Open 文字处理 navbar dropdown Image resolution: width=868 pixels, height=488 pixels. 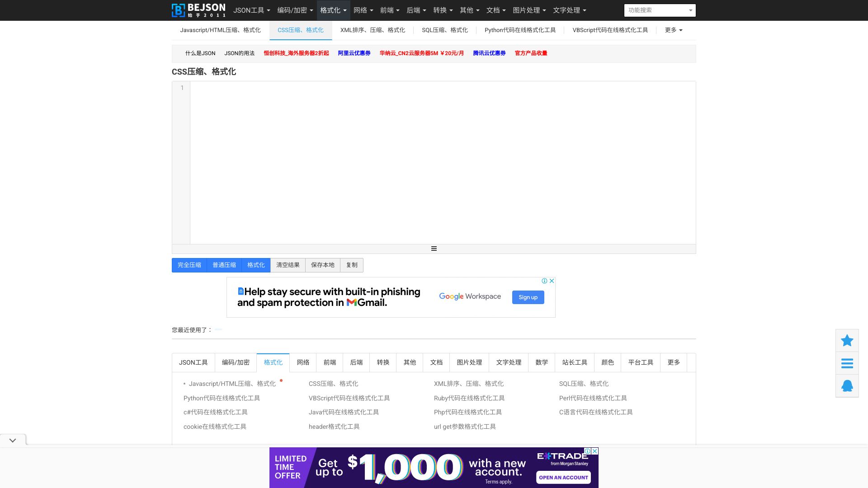[x=569, y=10]
